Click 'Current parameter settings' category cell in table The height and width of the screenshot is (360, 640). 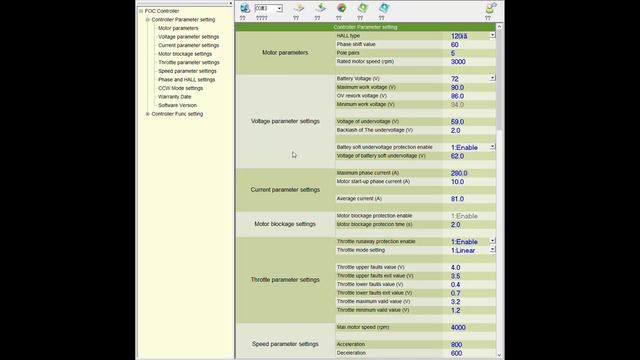(285, 190)
